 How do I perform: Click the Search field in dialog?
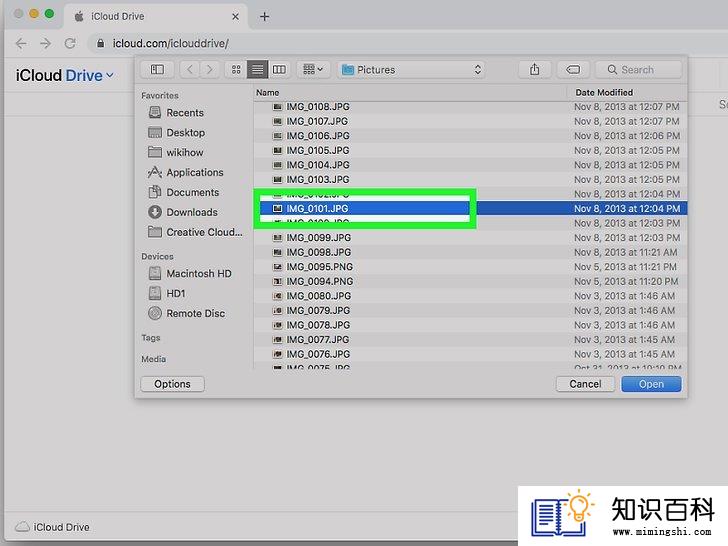(639, 70)
